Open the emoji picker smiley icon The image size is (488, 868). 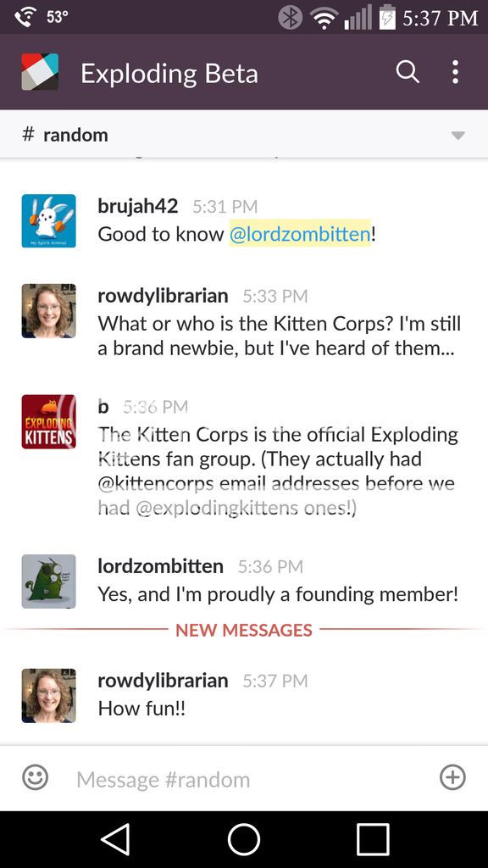36,778
